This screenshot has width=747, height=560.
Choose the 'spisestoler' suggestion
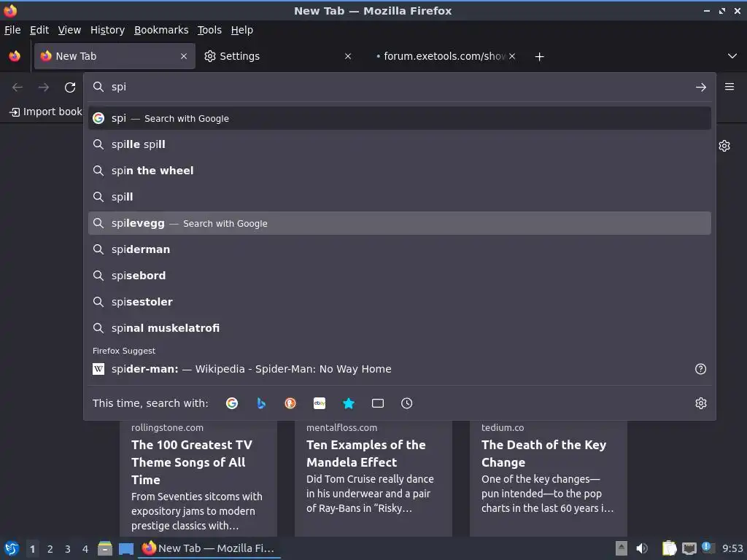pyautogui.click(x=399, y=302)
